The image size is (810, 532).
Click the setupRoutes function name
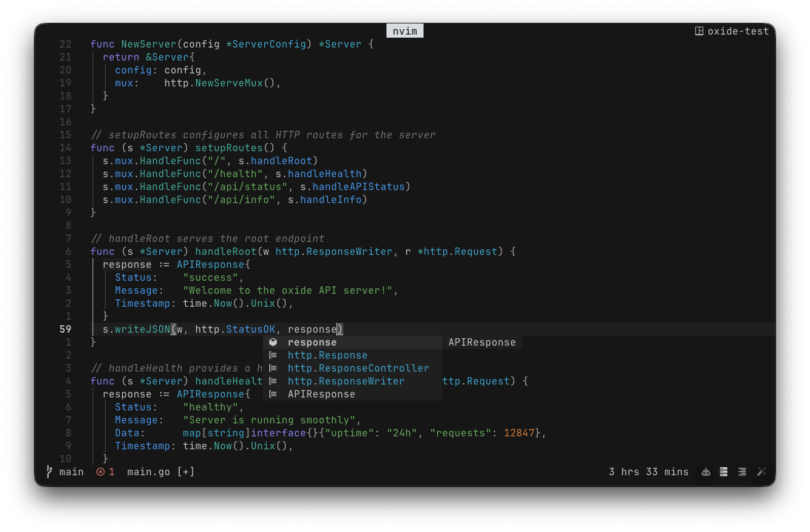(x=229, y=148)
